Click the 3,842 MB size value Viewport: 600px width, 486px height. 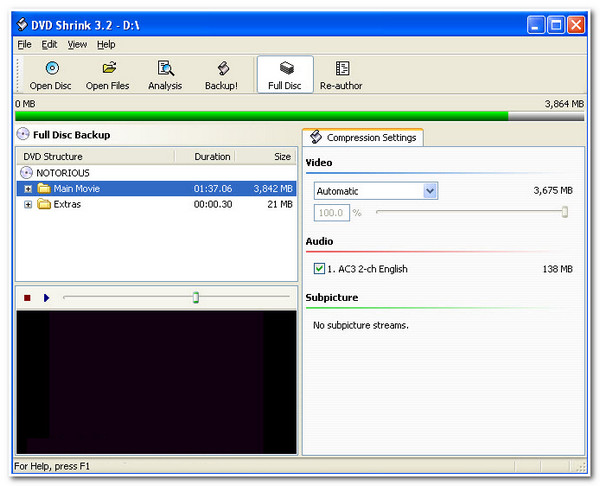273,189
